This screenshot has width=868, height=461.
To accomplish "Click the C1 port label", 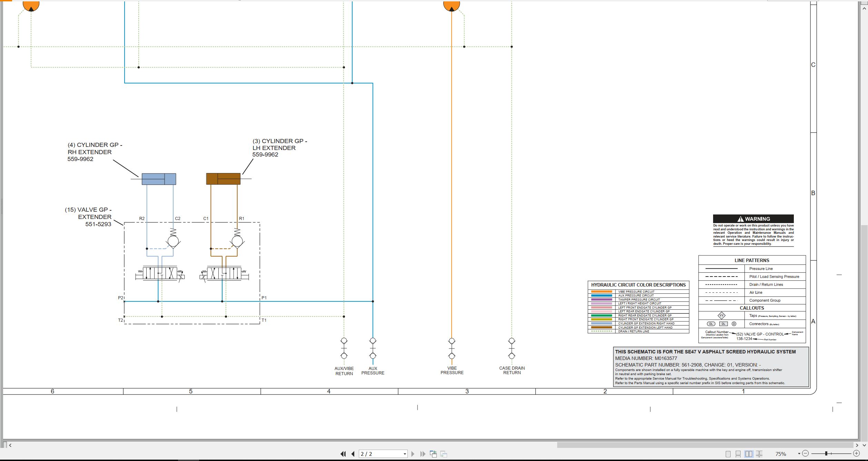I will pyautogui.click(x=206, y=218).
